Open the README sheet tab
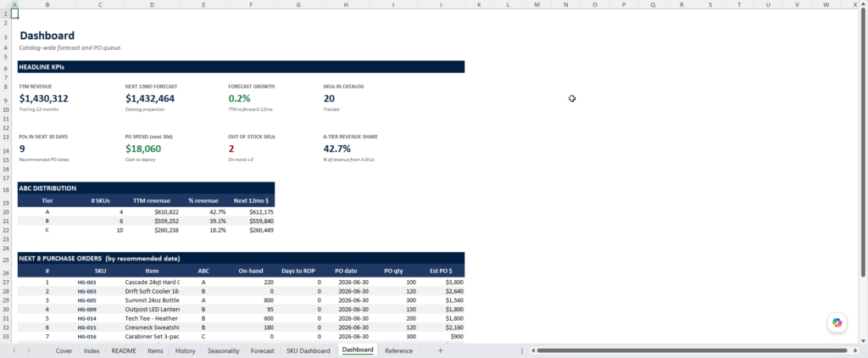Screen dimensions: 868x358 124,351
